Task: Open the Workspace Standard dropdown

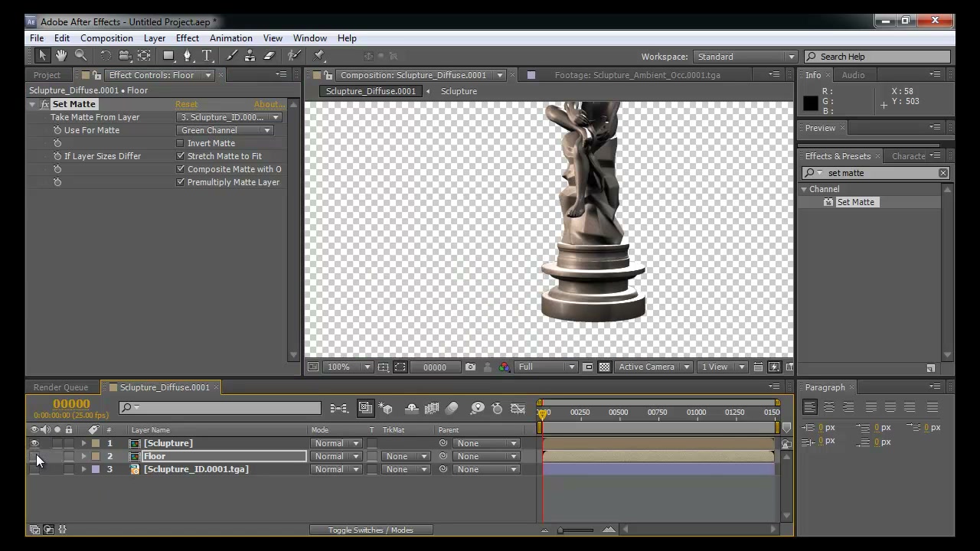Action: coord(745,57)
